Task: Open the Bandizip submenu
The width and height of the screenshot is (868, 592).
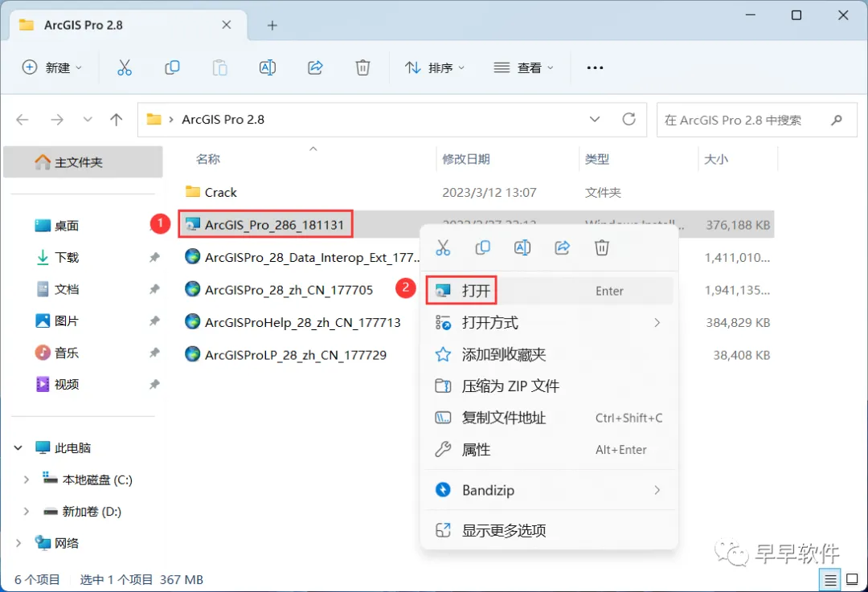Action: pyautogui.click(x=549, y=490)
